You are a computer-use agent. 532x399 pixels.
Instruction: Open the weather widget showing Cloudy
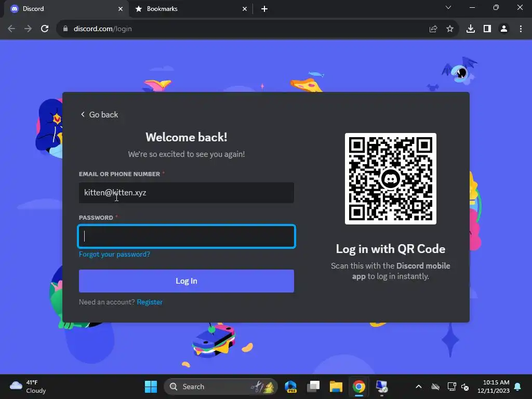click(x=28, y=387)
